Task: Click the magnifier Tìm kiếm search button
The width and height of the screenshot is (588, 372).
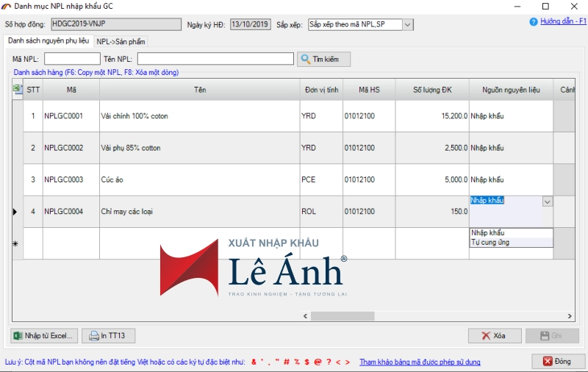Action: (x=323, y=59)
